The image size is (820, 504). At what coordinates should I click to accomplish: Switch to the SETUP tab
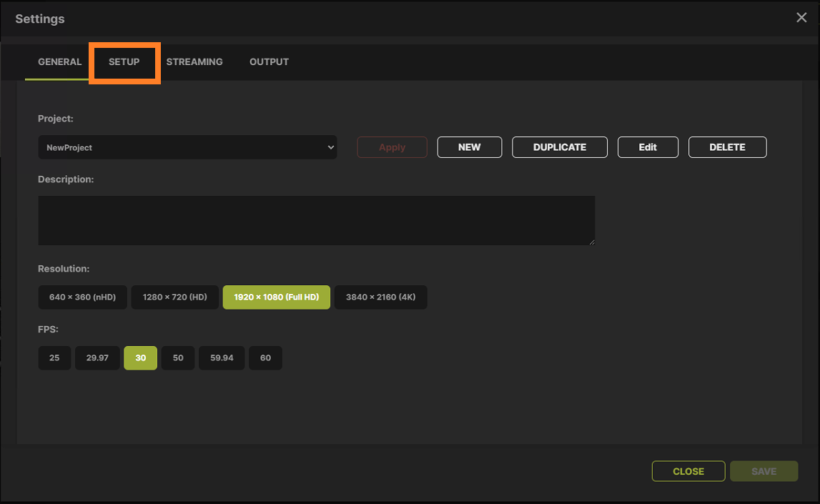[x=124, y=62]
